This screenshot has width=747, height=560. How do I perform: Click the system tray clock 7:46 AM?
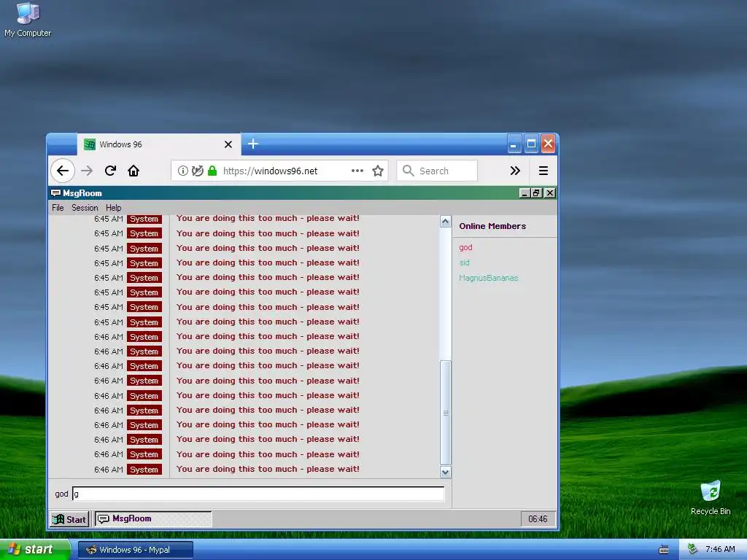click(x=720, y=550)
